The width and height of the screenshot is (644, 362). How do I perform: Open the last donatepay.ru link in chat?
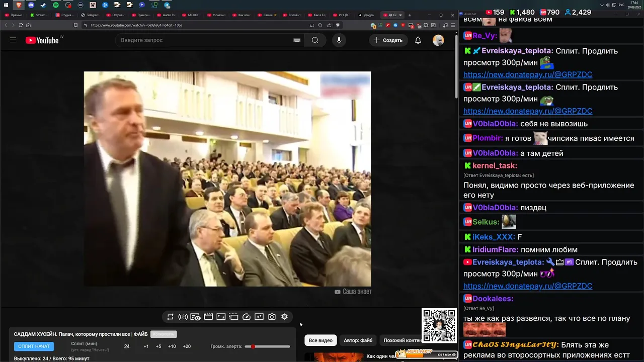pos(528,286)
